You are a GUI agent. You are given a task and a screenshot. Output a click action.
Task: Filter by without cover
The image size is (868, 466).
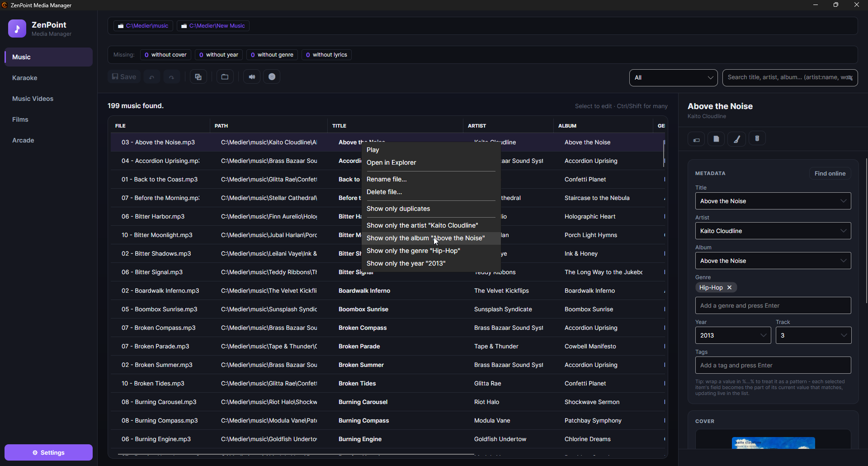(165, 55)
